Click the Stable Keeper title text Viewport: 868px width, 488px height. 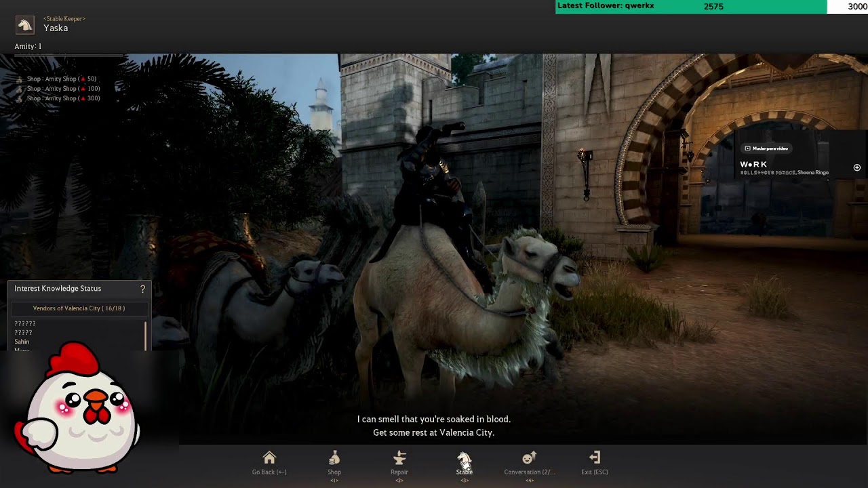pyautogui.click(x=64, y=18)
